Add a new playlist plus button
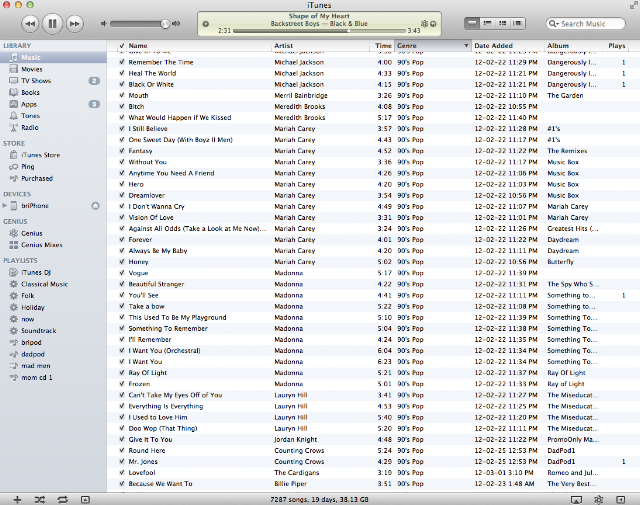640x505 pixels. point(17,499)
